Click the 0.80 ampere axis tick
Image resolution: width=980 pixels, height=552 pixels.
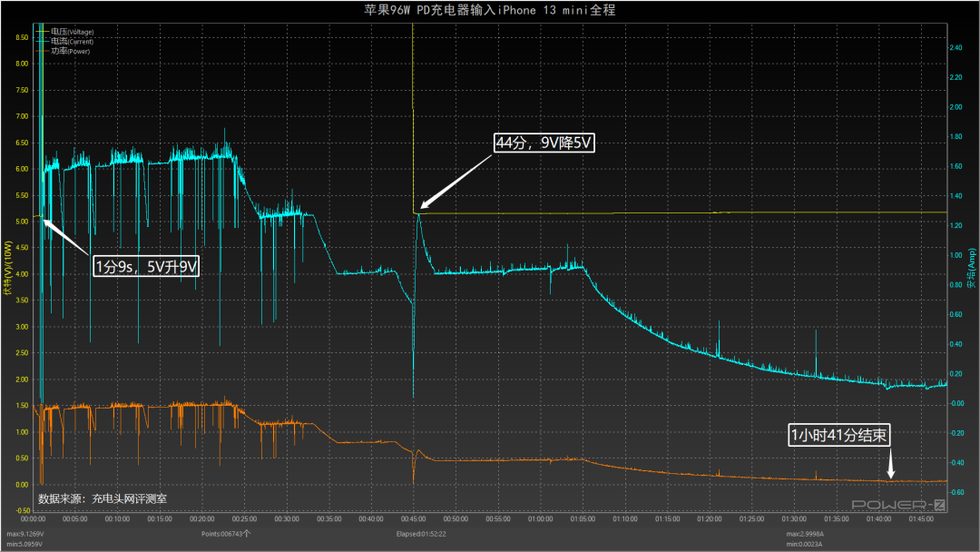point(955,285)
